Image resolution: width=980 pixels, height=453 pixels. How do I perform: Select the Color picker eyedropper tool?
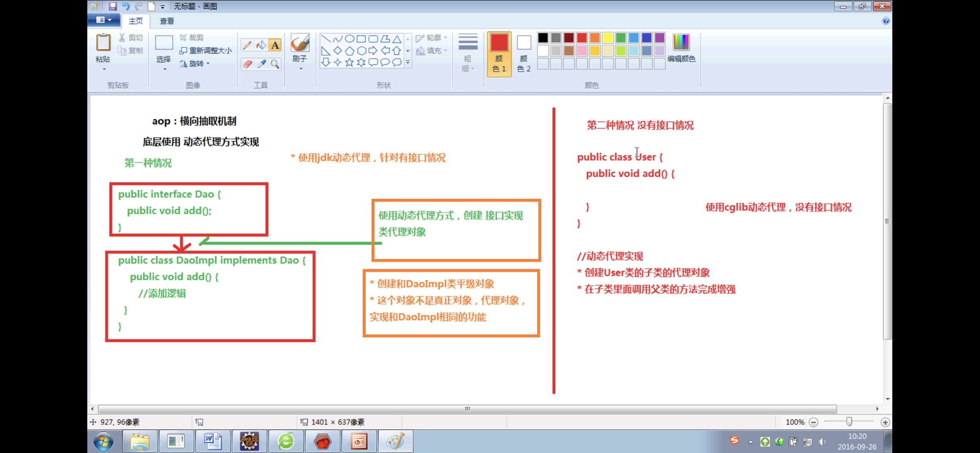click(x=261, y=64)
